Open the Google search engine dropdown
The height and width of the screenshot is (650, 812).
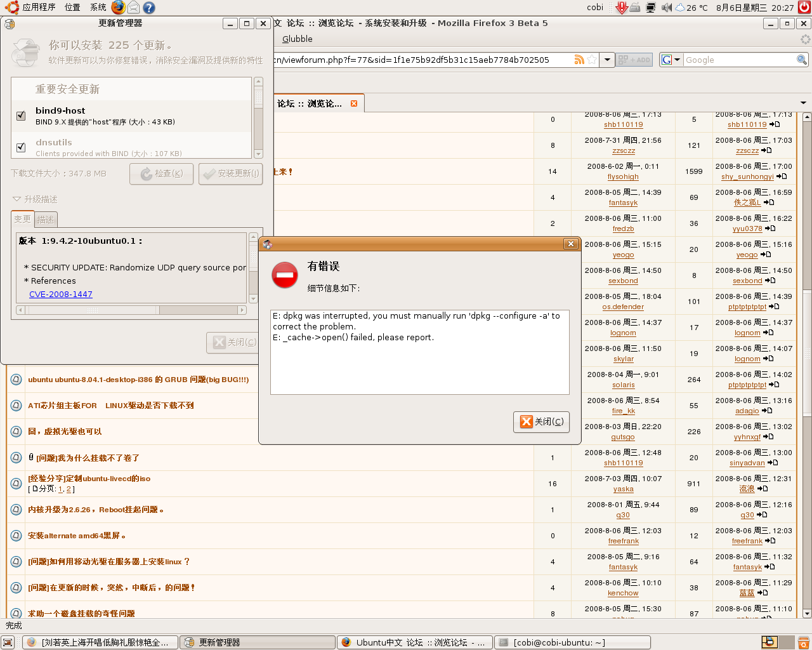[671, 60]
